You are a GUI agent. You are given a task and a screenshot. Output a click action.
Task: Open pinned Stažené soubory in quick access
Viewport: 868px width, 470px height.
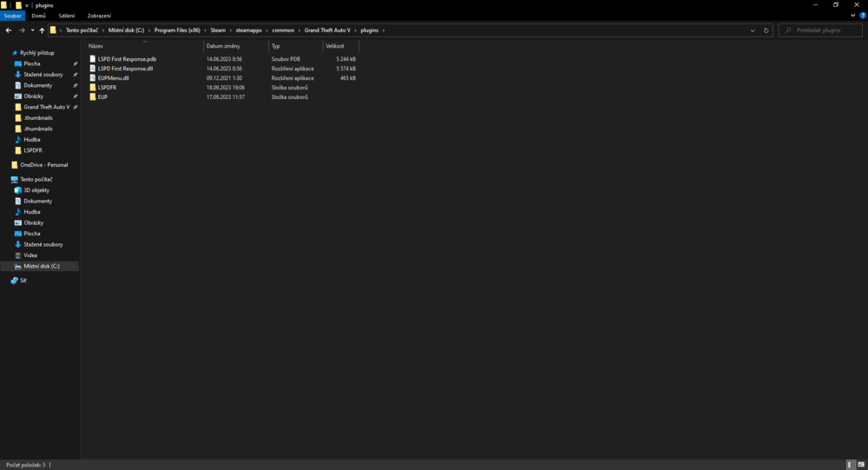[43, 74]
